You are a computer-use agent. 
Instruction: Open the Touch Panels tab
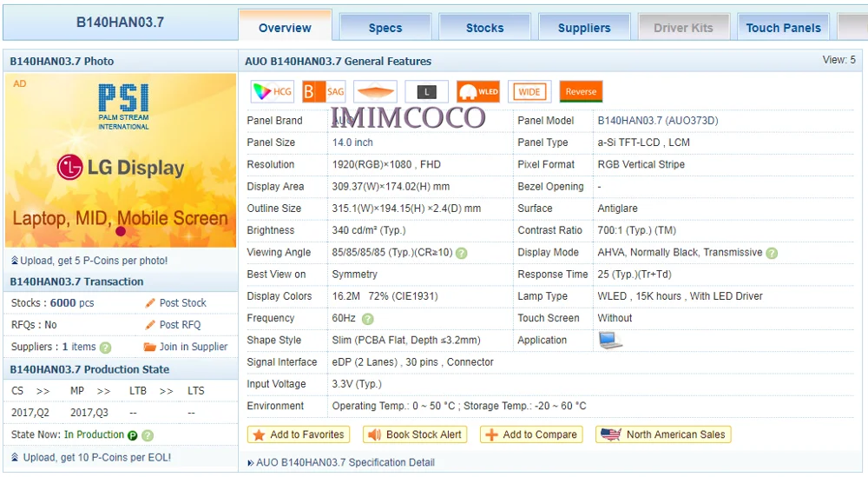pos(783,28)
